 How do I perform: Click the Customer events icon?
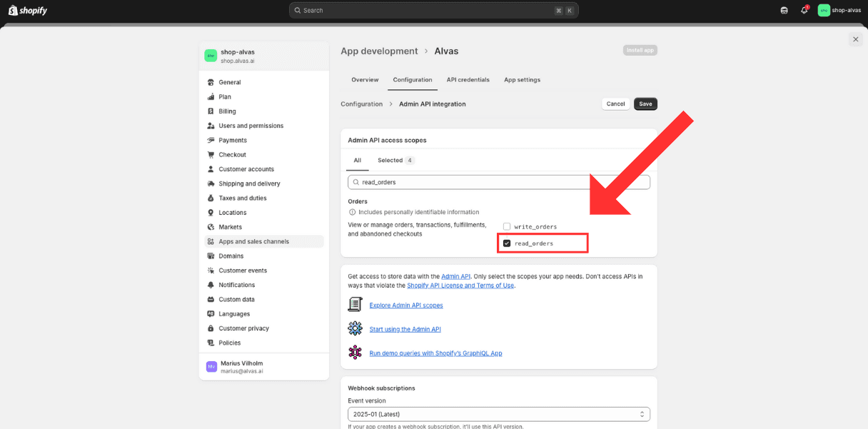(x=211, y=271)
